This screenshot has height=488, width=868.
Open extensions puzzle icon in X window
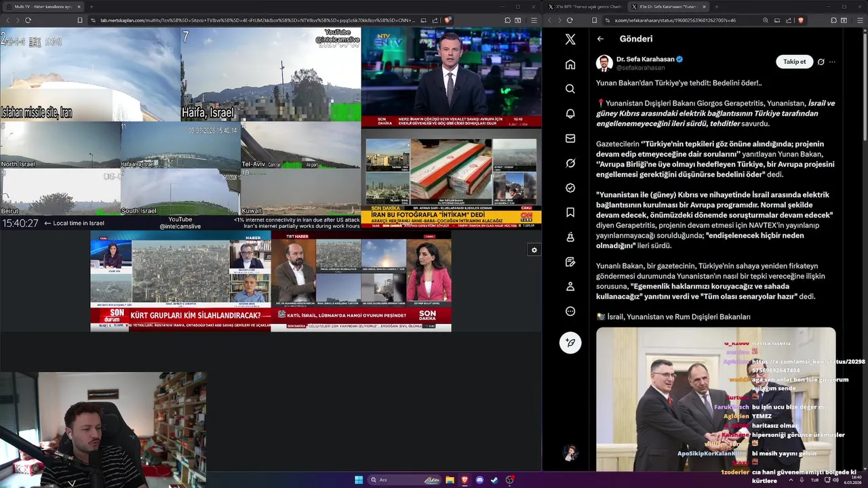[832, 20]
